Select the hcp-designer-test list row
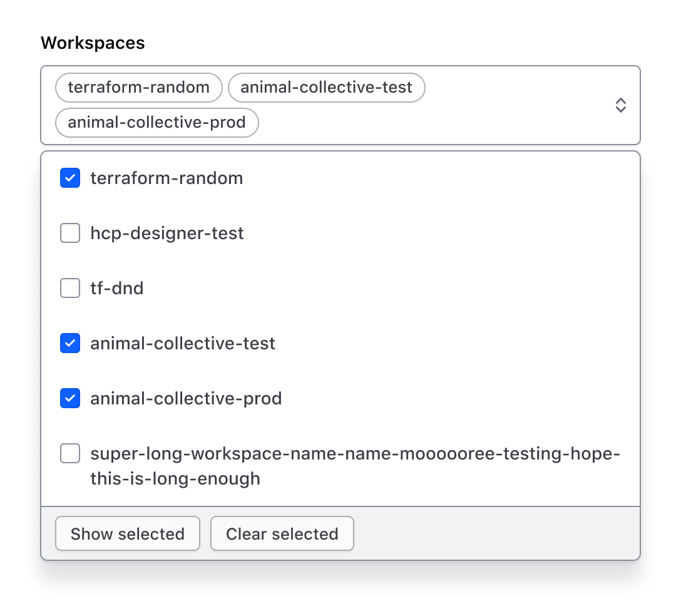Viewport: 681px width, 616px height. tap(167, 233)
